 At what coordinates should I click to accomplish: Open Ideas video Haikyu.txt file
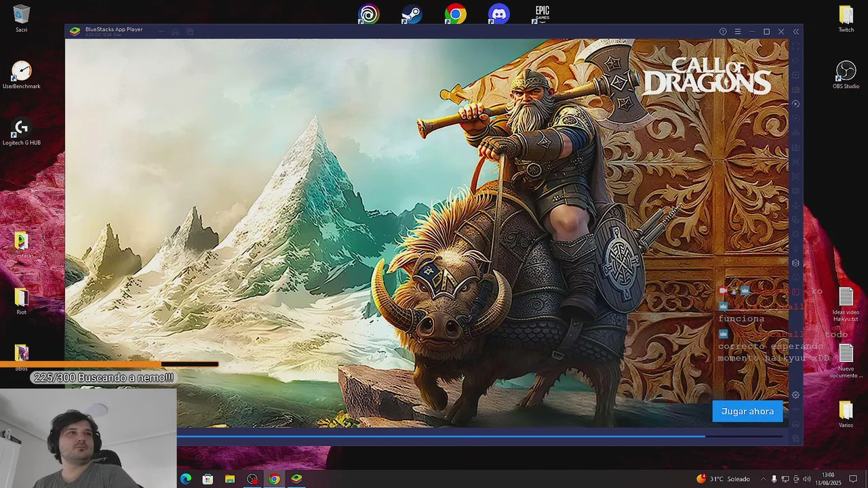point(846,304)
